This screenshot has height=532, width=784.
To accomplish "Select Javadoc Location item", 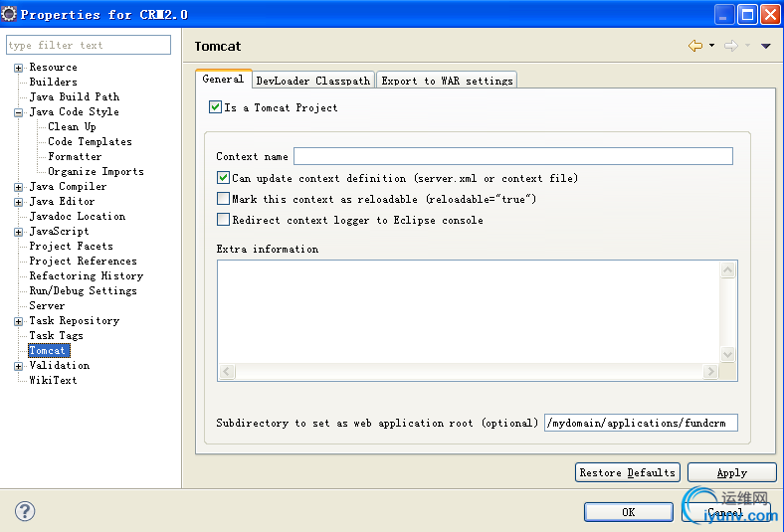I will coord(77,217).
